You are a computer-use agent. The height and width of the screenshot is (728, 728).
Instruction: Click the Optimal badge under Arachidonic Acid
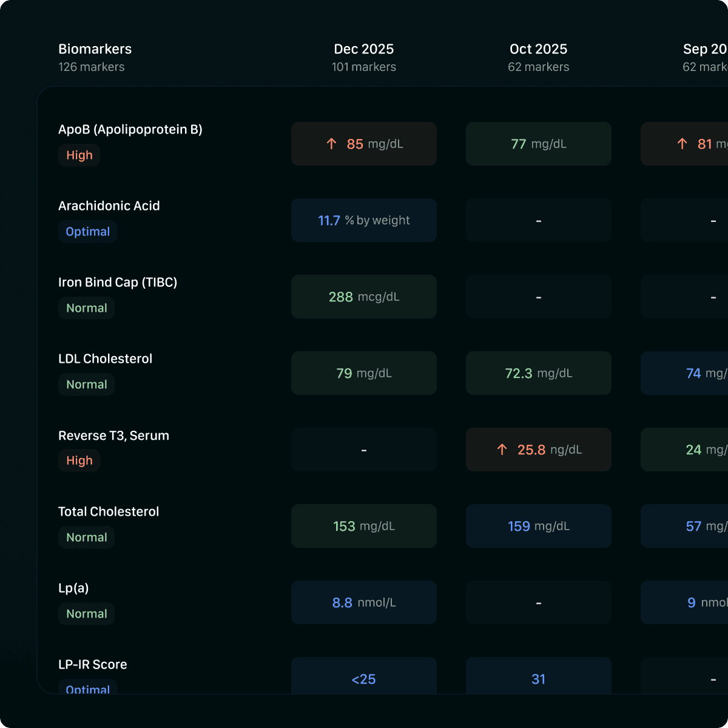pyautogui.click(x=88, y=232)
